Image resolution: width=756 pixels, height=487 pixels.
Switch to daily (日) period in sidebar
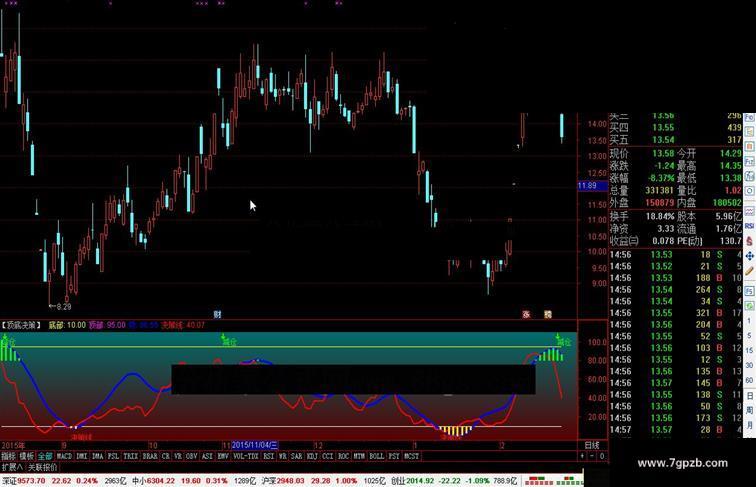tap(750, 395)
